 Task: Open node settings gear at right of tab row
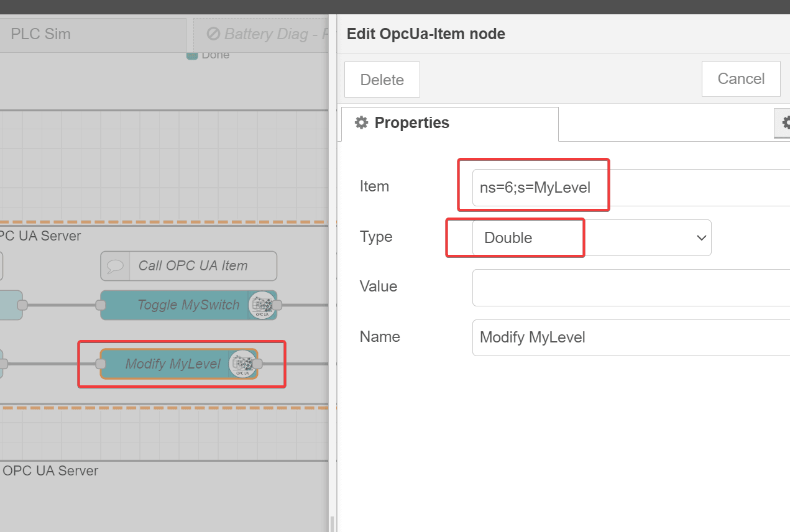(x=784, y=122)
